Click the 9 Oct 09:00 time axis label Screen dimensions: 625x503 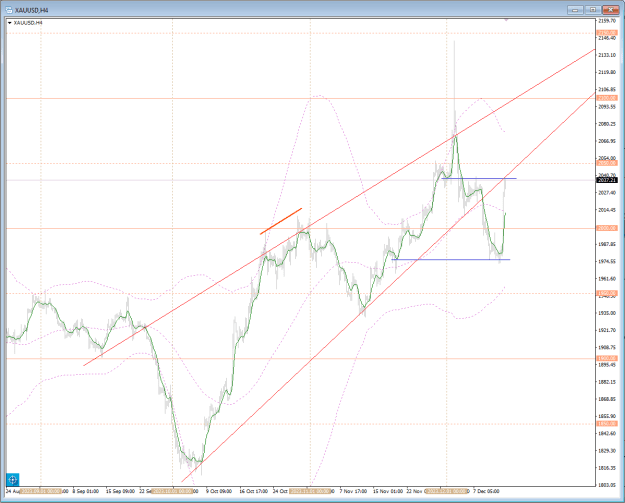tap(219, 491)
